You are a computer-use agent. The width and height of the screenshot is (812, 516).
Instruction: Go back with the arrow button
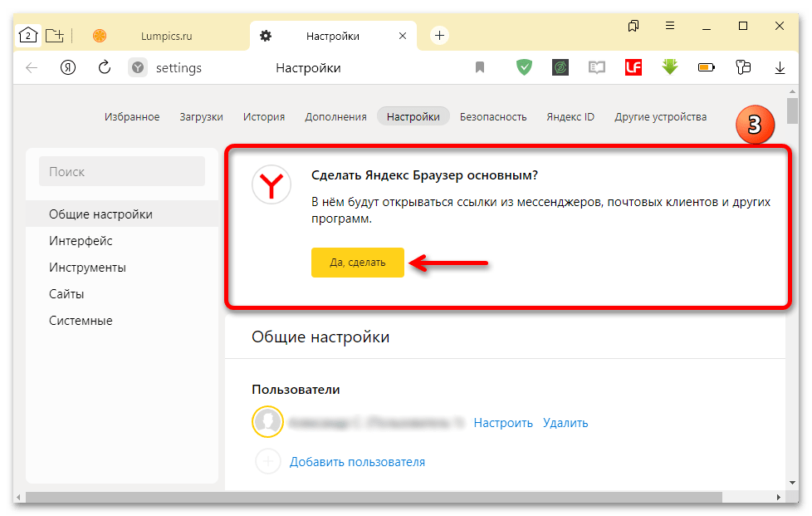coord(32,67)
